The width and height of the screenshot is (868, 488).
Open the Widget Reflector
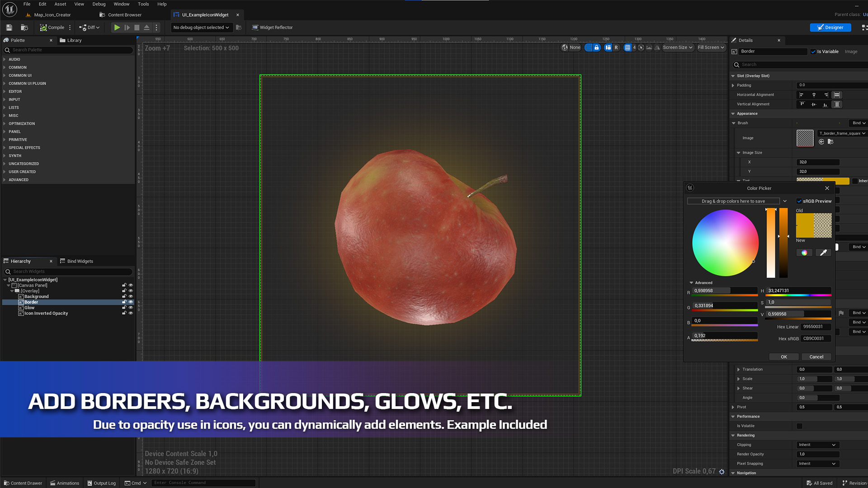[272, 28]
